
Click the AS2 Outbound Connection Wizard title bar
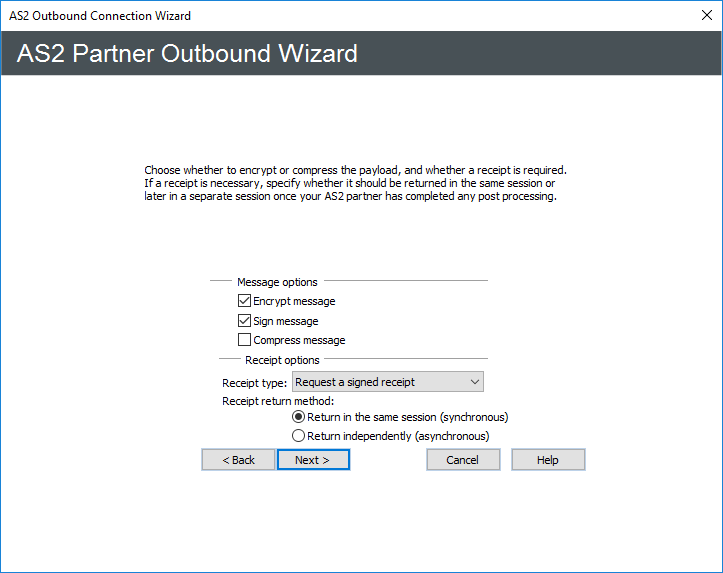(300, 16)
